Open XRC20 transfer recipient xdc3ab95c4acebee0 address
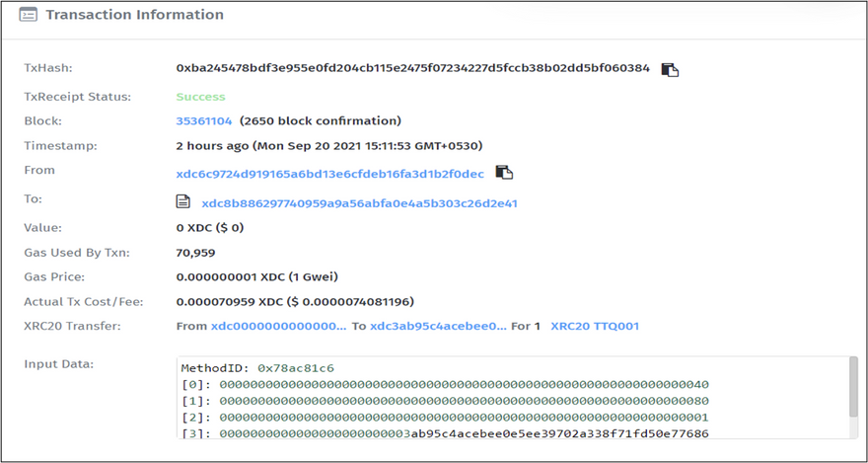 coord(437,326)
